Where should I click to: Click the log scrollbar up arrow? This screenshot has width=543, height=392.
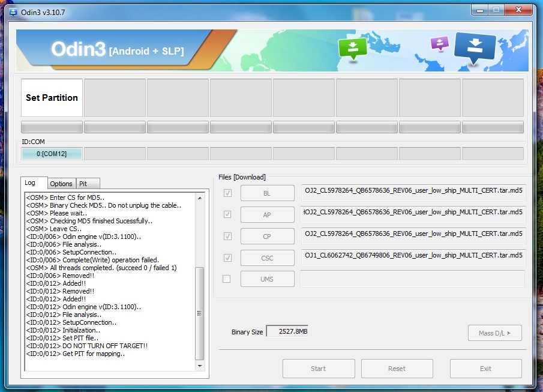(200, 198)
